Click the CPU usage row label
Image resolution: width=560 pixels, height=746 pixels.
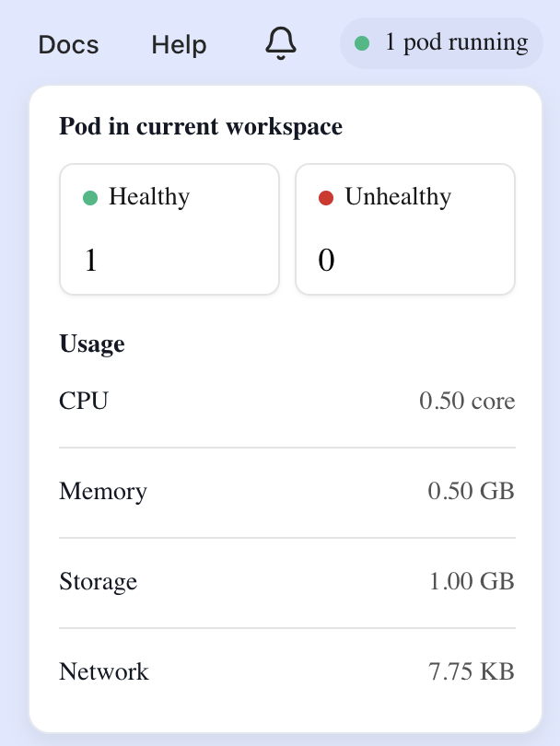tap(84, 402)
